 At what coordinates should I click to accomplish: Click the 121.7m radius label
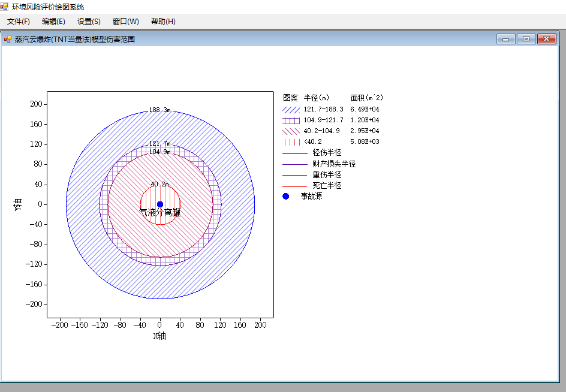click(x=159, y=144)
